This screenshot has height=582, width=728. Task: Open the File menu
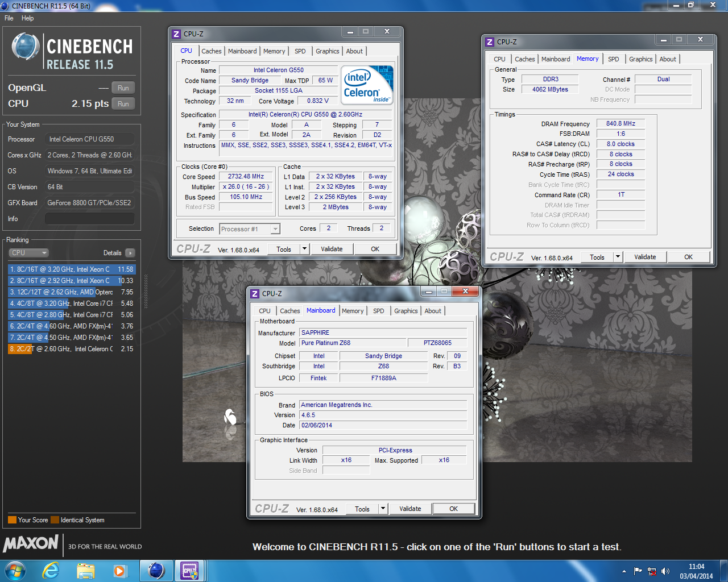(x=9, y=18)
